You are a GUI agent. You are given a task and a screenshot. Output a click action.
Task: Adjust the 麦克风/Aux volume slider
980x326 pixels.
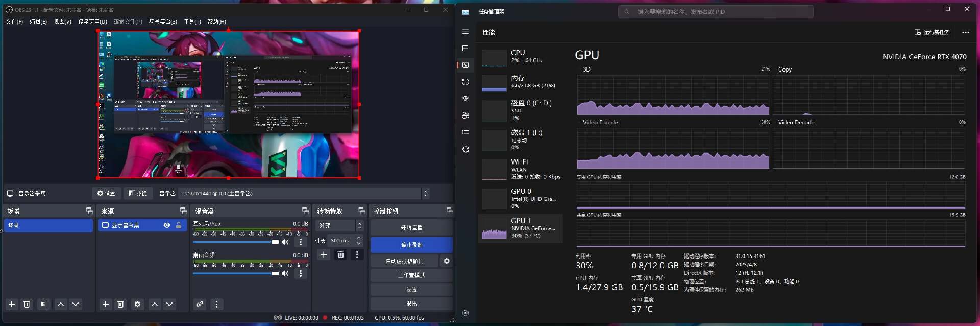tap(236, 242)
